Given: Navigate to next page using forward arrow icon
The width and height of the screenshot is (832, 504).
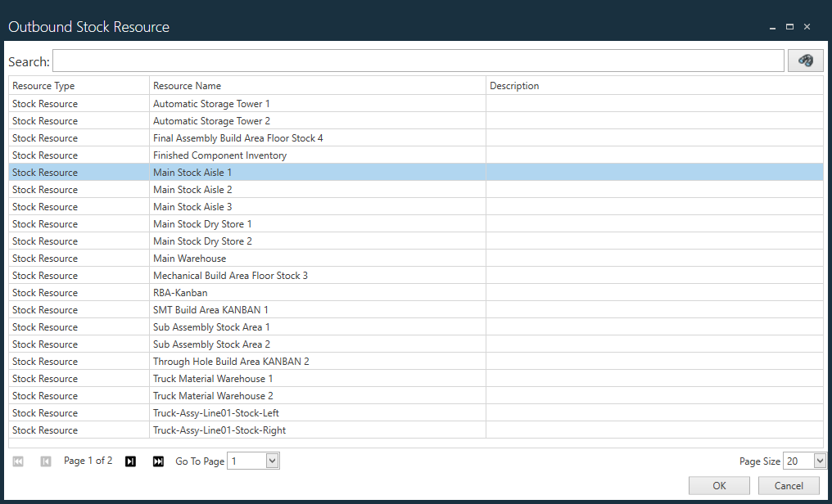Looking at the screenshot, I should tap(130, 461).
